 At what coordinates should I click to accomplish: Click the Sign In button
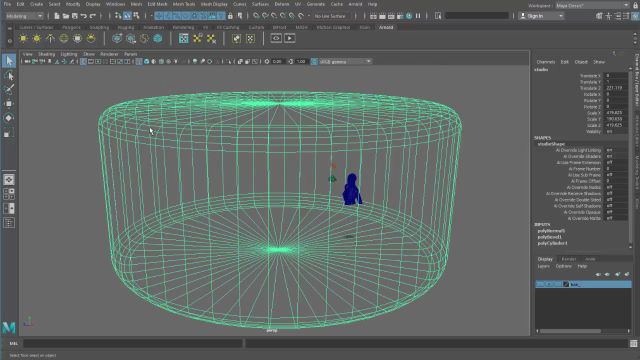(541, 16)
